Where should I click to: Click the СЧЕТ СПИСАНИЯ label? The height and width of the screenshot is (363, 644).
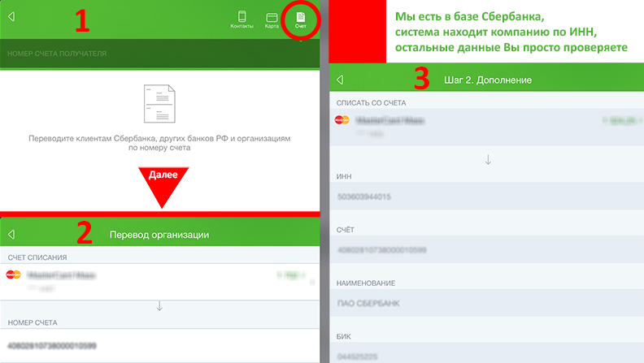coord(37,257)
